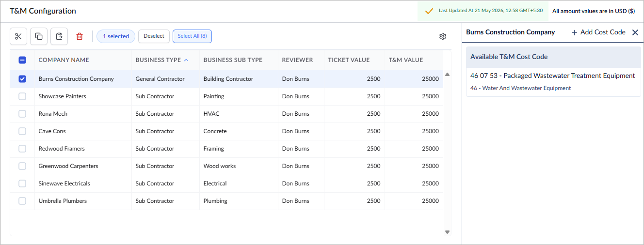Toggle the header select-all checkbox
Screen dimensions: 644x245
point(22,60)
